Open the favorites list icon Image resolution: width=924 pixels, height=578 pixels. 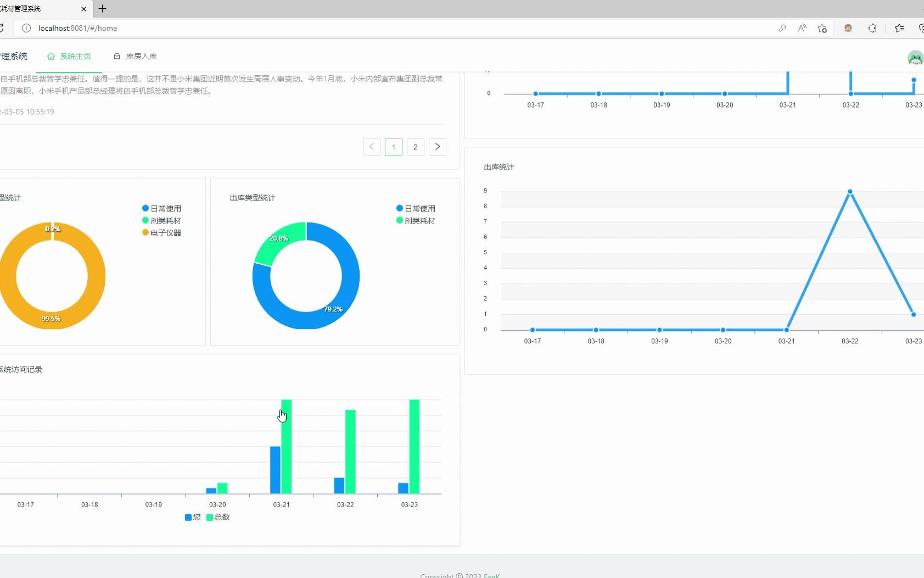[x=899, y=28]
